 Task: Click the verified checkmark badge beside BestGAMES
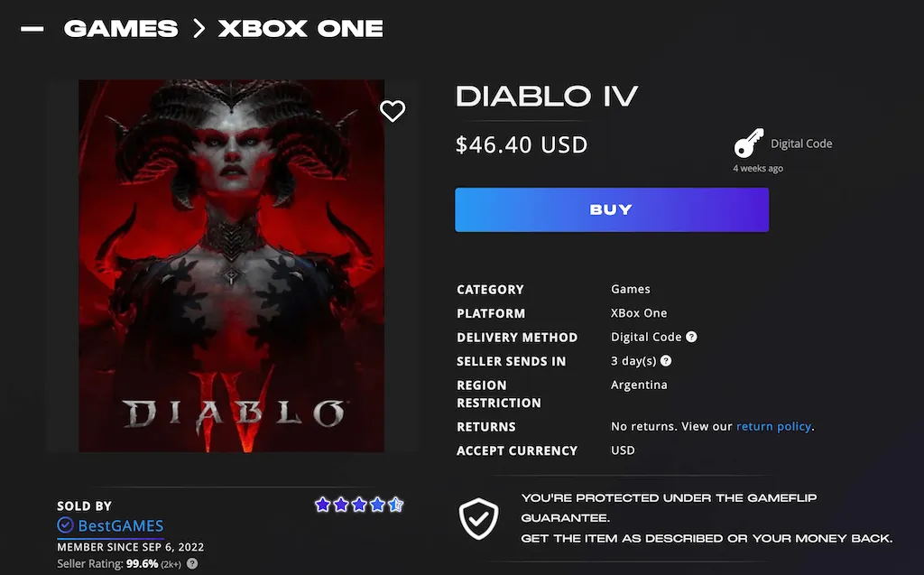click(x=65, y=524)
